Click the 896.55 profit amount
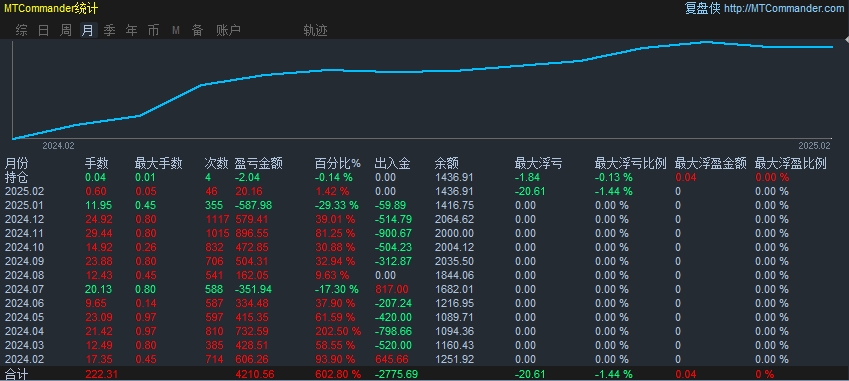849x381 pixels. pyautogui.click(x=251, y=234)
